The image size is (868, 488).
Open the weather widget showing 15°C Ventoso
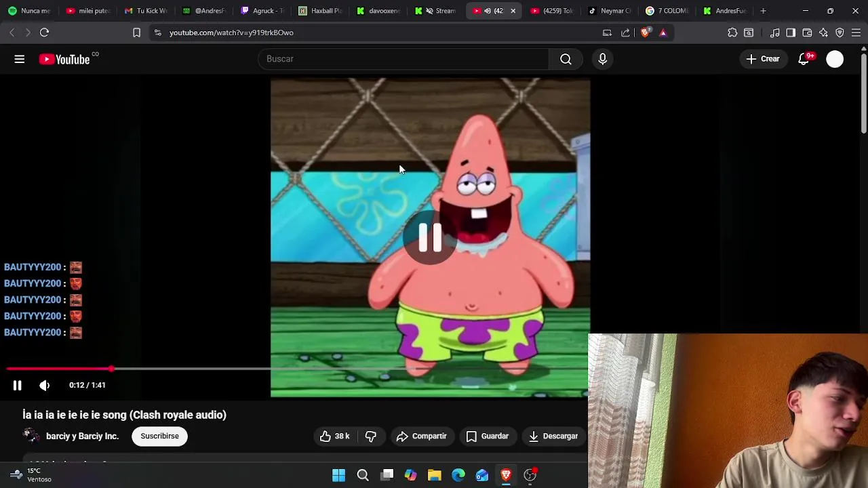(x=31, y=475)
